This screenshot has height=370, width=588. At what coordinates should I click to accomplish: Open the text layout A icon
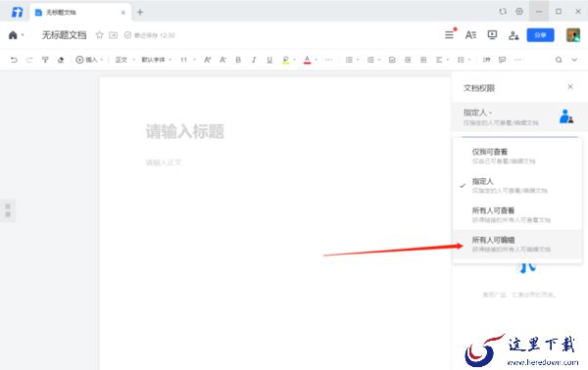coord(470,35)
